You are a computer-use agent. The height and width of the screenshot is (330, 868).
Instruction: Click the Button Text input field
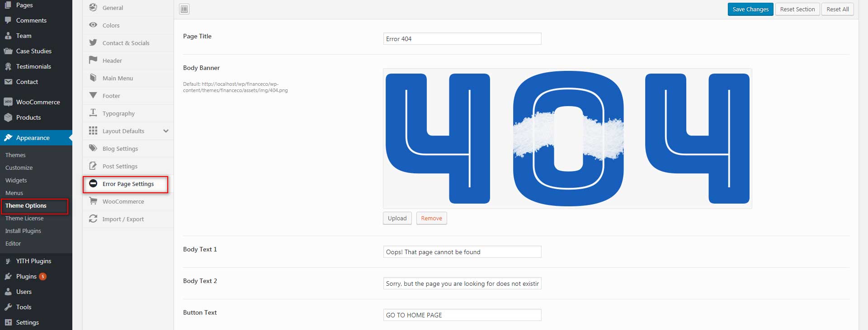[x=462, y=315]
